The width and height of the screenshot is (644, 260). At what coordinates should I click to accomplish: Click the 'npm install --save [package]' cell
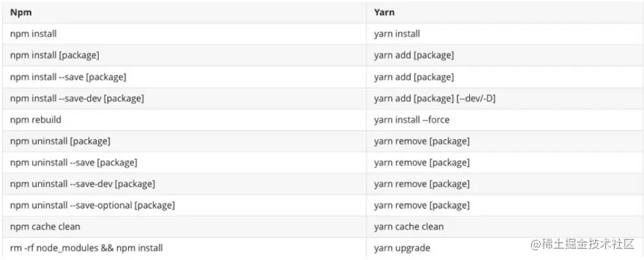tap(68, 77)
